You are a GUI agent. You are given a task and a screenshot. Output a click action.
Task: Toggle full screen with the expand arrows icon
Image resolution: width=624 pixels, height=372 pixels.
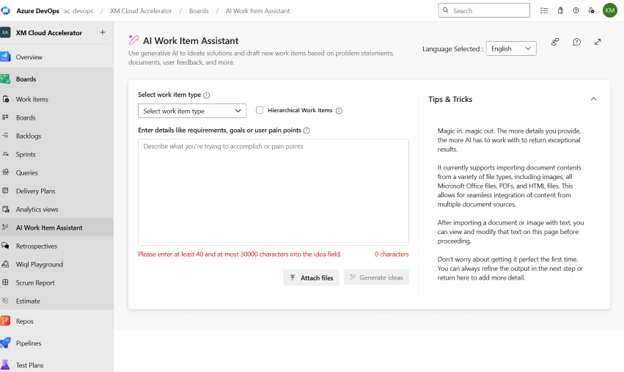pyautogui.click(x=598, y=42)
